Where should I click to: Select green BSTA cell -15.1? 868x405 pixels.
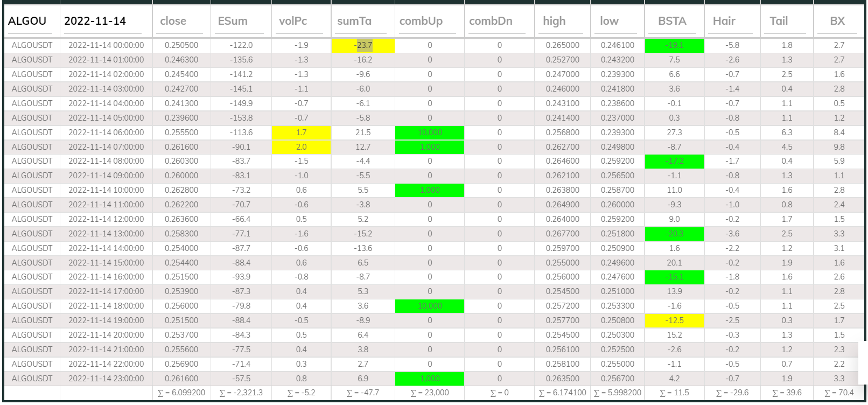(674, 277)
